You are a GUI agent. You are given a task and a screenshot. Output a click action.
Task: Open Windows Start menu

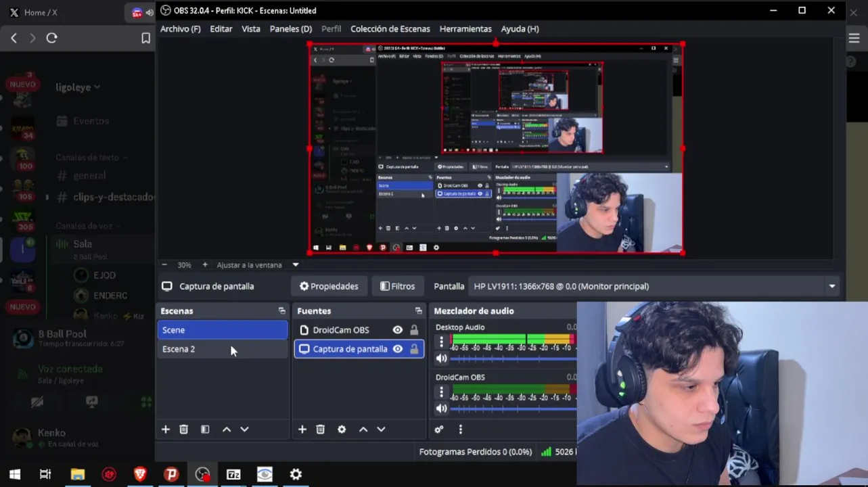click(x=15, y=474)
